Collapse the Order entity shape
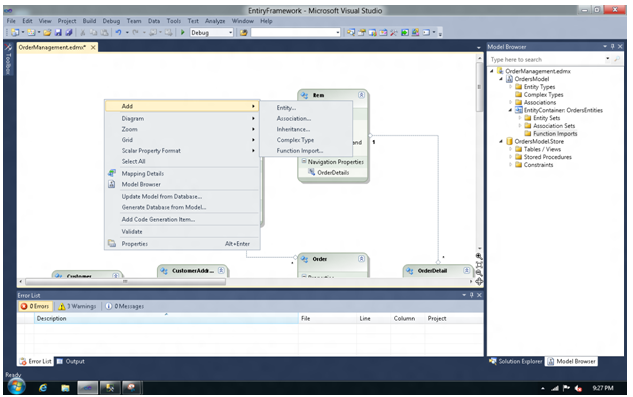This screenshot has height=397, width=633. click(x=361, y=259)
